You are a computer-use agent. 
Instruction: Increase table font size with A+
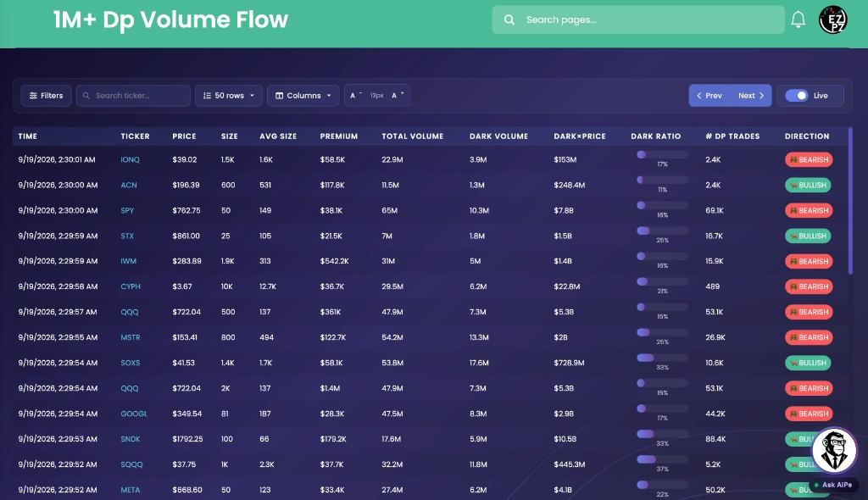click(x=398, y=95)
